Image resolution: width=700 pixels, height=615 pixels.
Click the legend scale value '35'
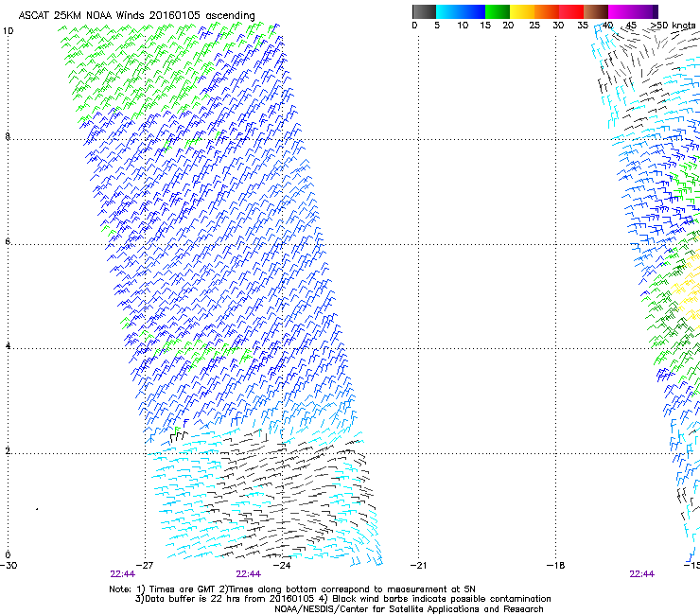click(x=583, y=26)
